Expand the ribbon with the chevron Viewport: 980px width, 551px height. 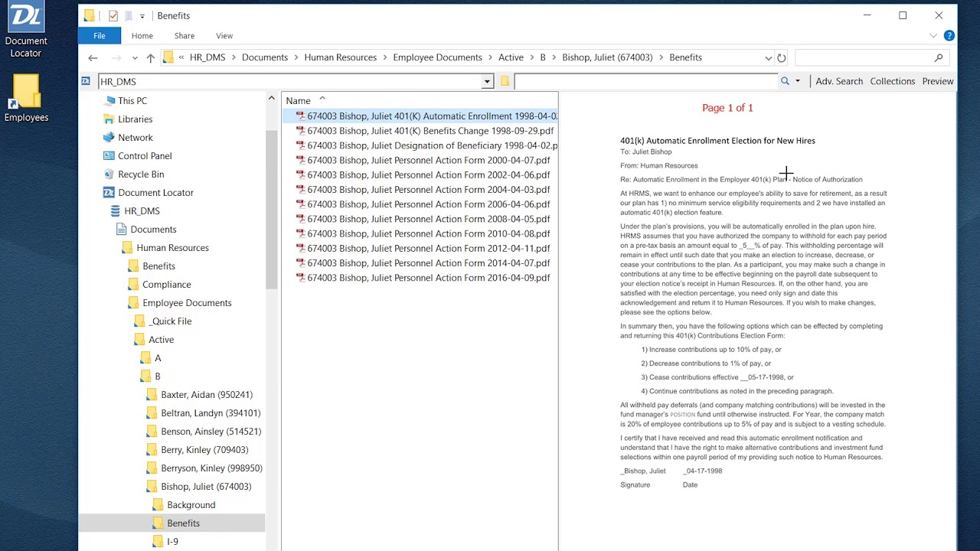click(x=933, y=35)
